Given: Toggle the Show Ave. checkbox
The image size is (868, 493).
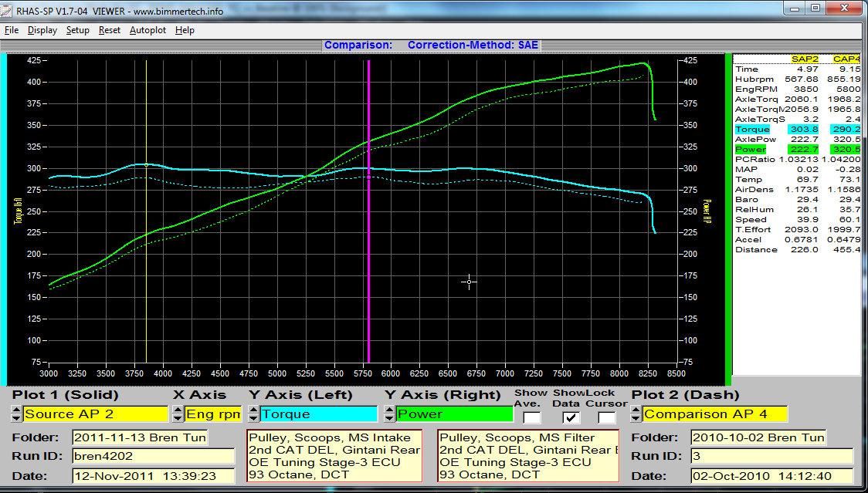Looking at the screenshot, I should pyautogui.click(x=531, y=417).
